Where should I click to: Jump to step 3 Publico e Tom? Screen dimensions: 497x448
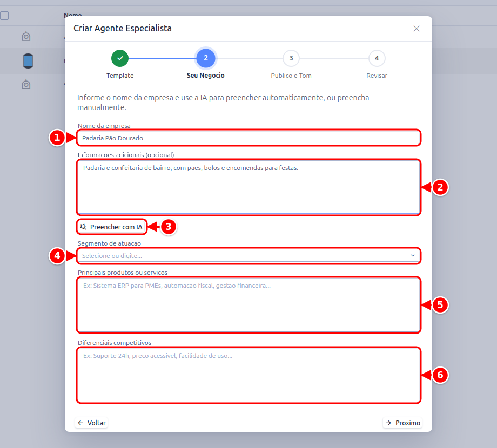(291, 58)
